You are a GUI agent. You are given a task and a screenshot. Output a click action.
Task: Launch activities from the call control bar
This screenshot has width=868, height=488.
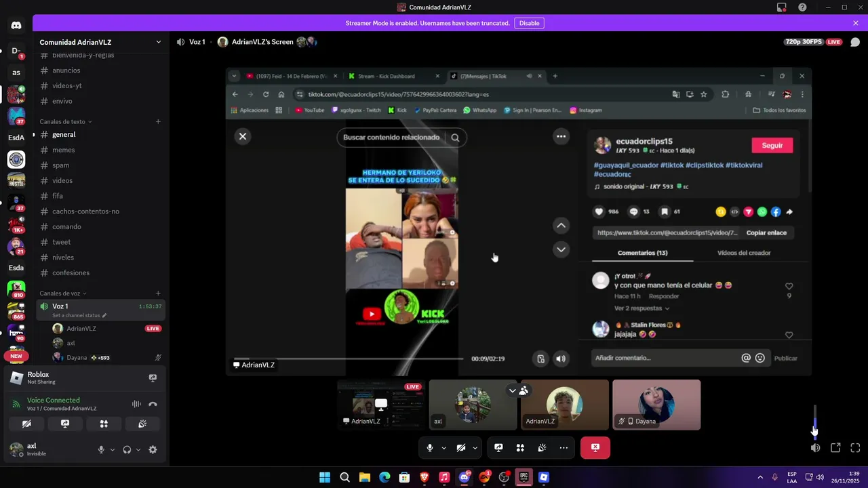point(520,447)
